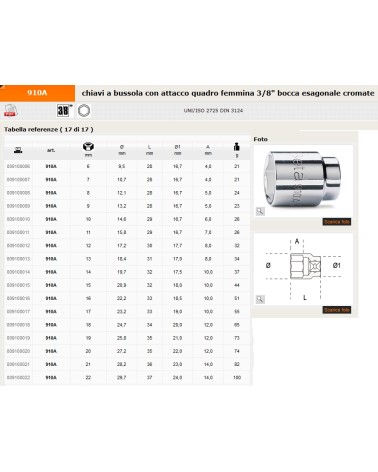
Task: Click the L mm column header
Action: (149, 150)
